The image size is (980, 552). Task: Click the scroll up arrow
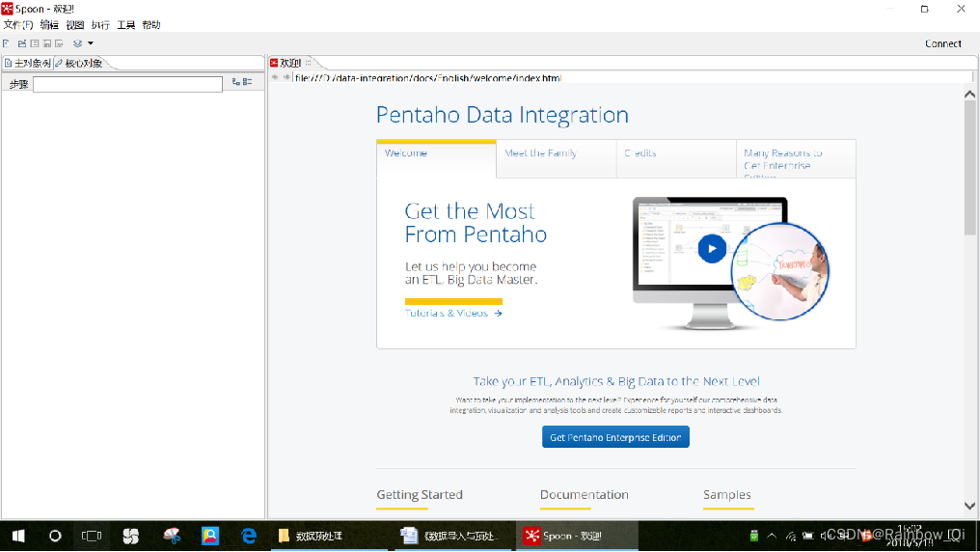coord(969,95)
